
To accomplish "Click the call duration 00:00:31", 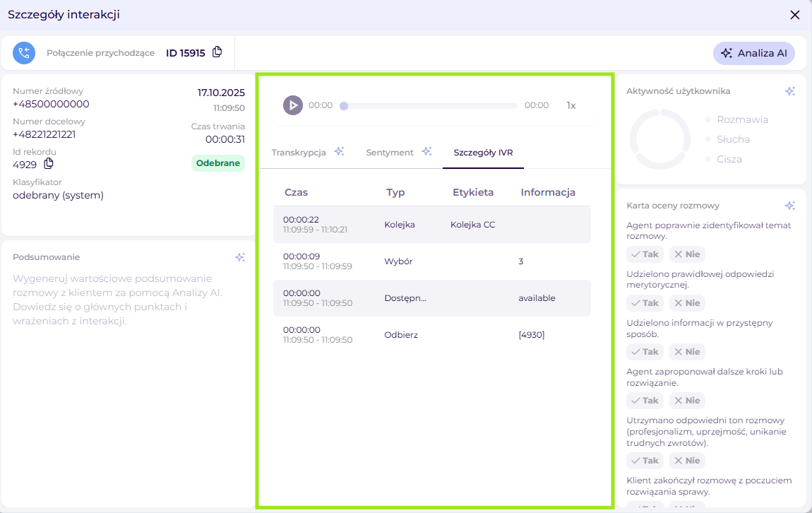I will click(225, 139).
